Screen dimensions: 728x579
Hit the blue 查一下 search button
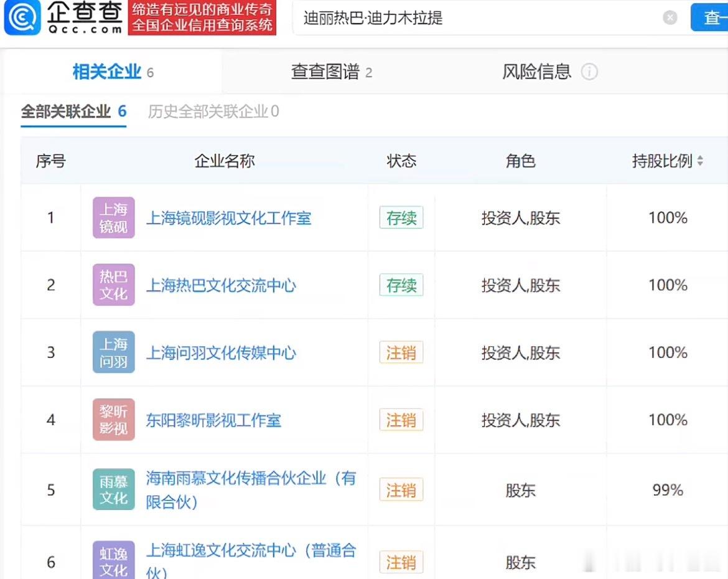click(710, 17)
